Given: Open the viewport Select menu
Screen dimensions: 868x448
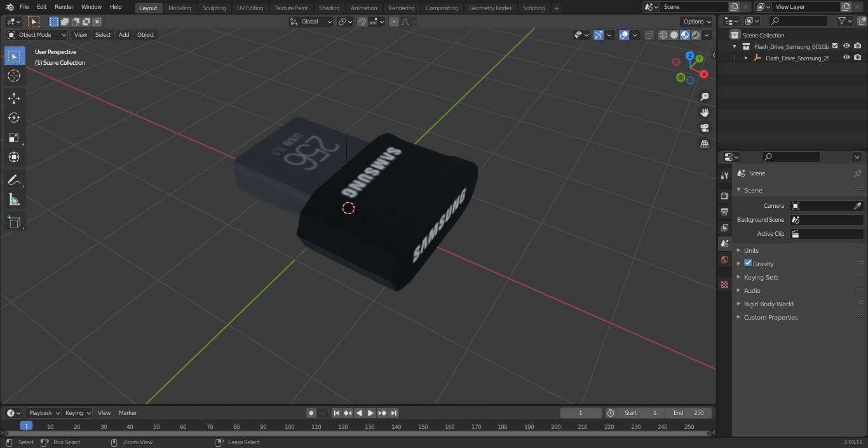Looking at the screenshot, I should [x=103, y=35].
